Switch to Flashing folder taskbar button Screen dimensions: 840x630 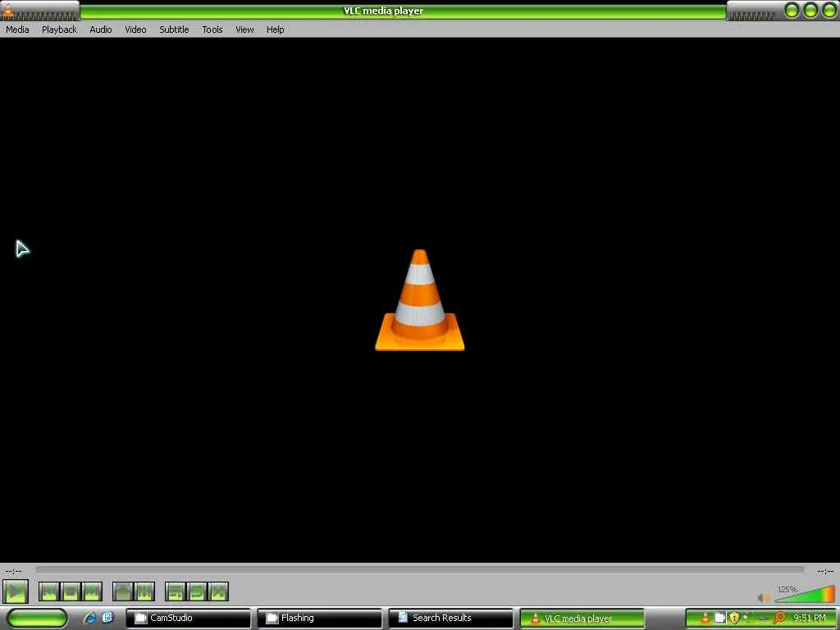(319, 618)
